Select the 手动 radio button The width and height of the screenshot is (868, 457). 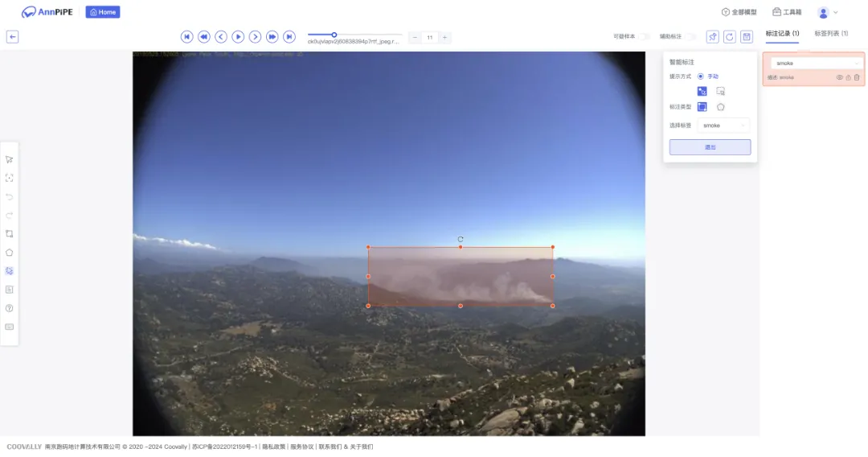tap(701, 76)
